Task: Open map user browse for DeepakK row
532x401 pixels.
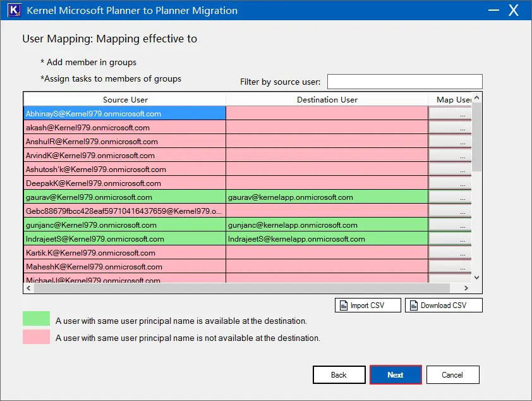Action: (x=450, y=183)
